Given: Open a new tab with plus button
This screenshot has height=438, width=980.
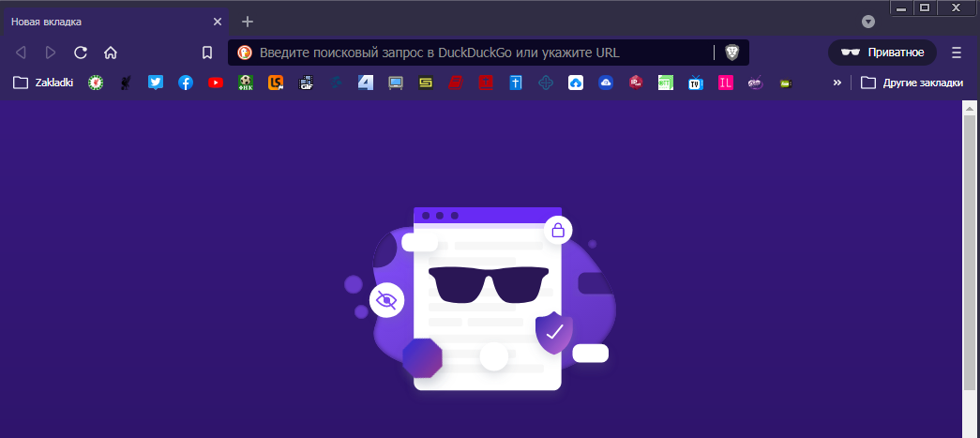Looking at the screenshot, I should [x=248, y=22].
